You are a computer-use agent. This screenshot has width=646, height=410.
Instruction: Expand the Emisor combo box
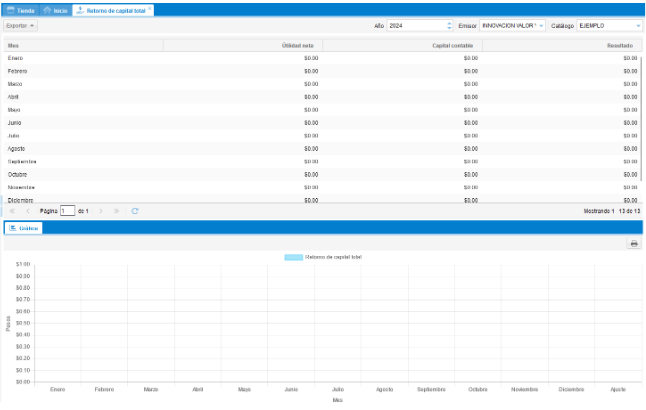[541, 25]
